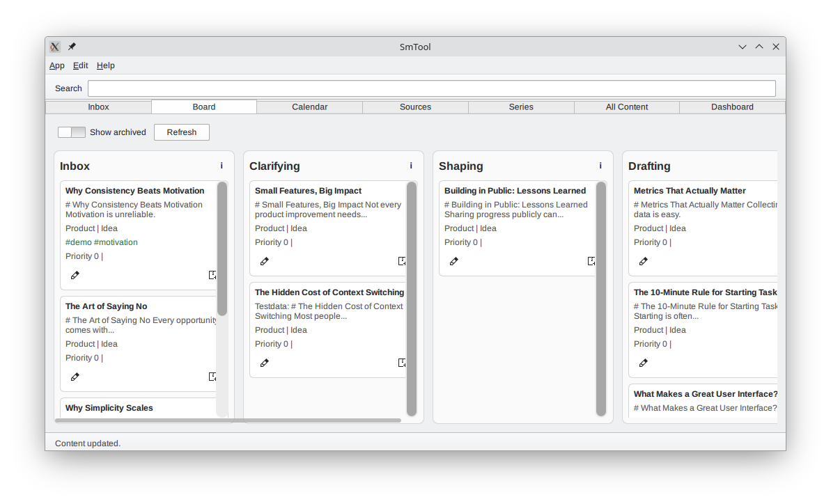Select the Why Simplicity Scales card title
The height and width of the screenshot is (504, 831).
(109, 408)
